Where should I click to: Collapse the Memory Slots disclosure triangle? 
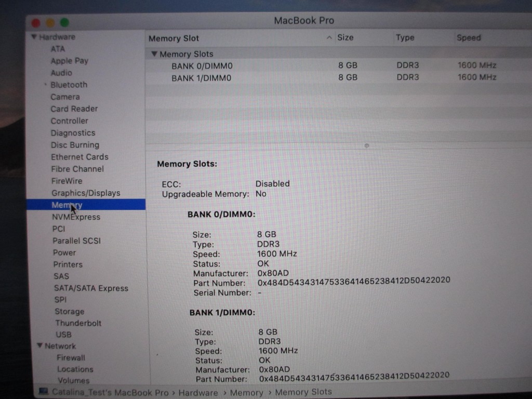(x=154, y=54)
